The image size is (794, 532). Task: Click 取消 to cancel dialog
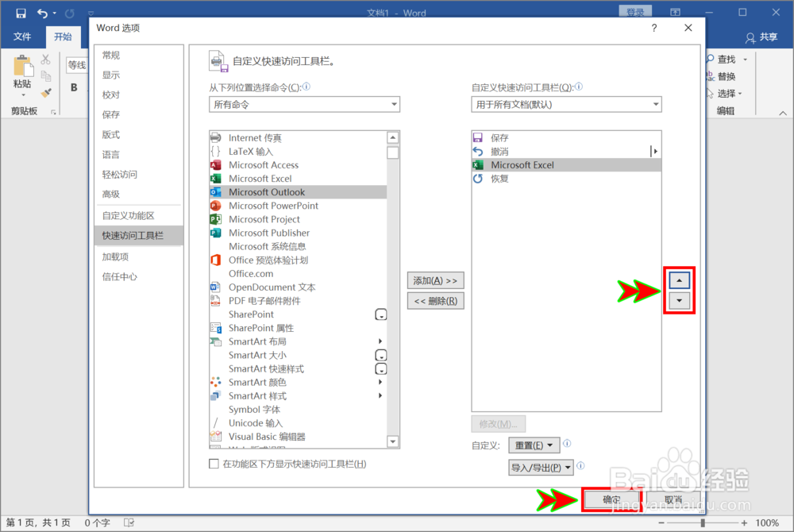[673, 499]
